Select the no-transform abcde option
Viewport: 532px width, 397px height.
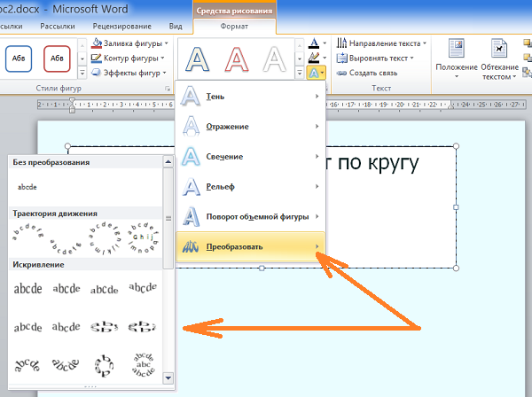(27, 187)
